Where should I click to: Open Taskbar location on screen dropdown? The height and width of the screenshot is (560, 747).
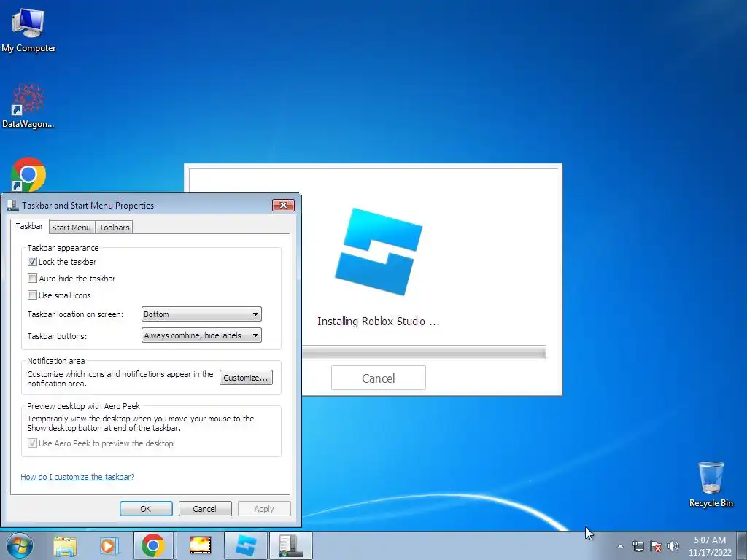point(201,314)
